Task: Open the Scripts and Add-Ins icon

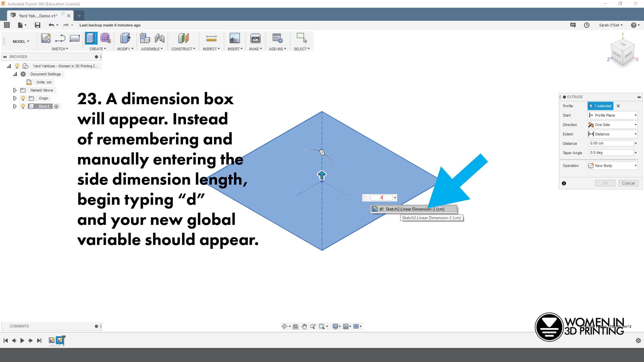Action: click(277, 38)
